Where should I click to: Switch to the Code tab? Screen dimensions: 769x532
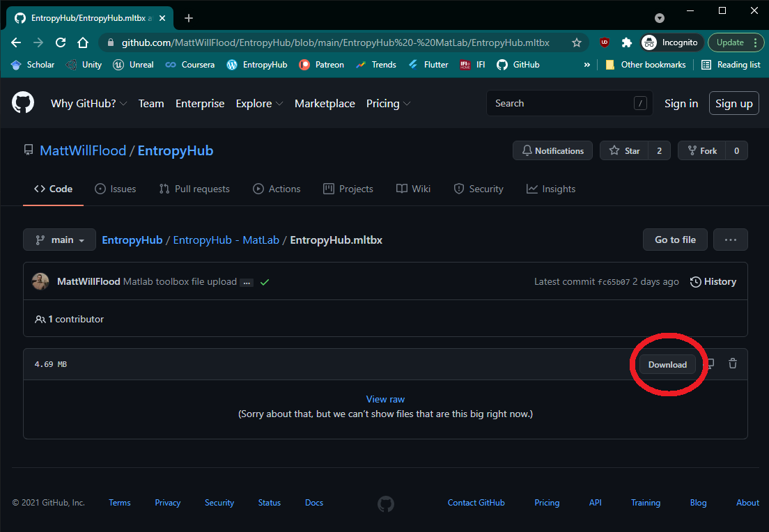tap(54, 189)
